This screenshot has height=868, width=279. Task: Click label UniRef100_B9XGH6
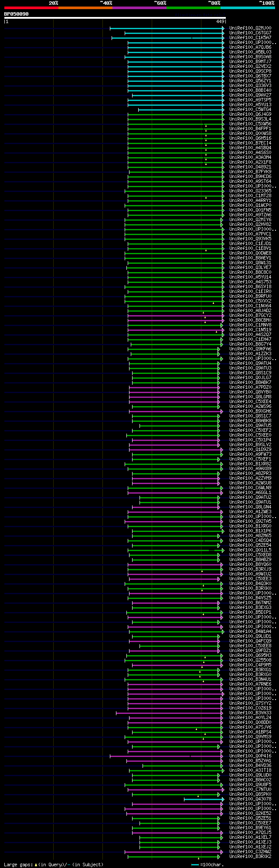click(x=250, y=411)
